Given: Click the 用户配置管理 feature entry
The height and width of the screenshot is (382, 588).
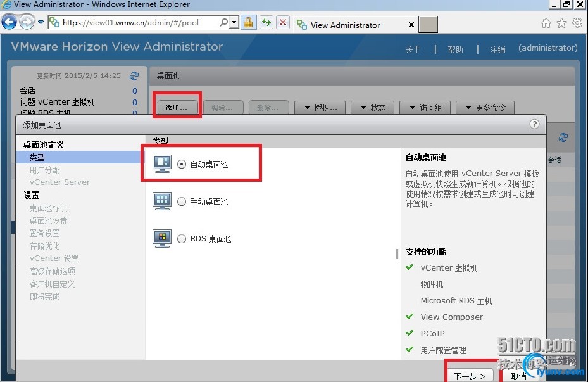Looking at the screenshot, I should [443, 350].
